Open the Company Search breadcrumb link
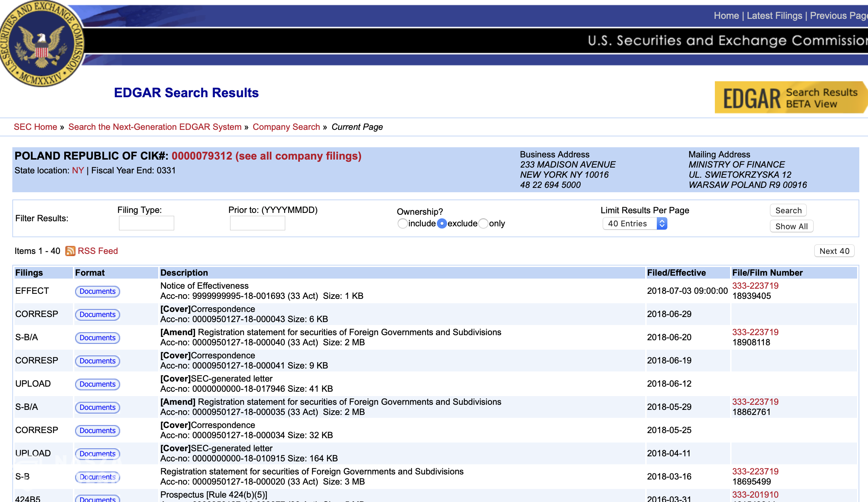Screen dimensions: 868x502 286,127
